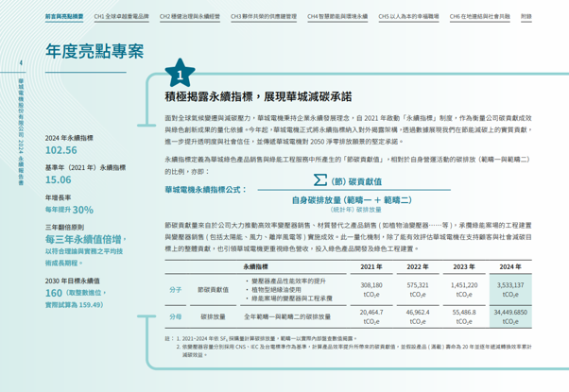The image size is (569, 392).
Task: Click the page number 4 in sidebar
Action: click(21, 62)
